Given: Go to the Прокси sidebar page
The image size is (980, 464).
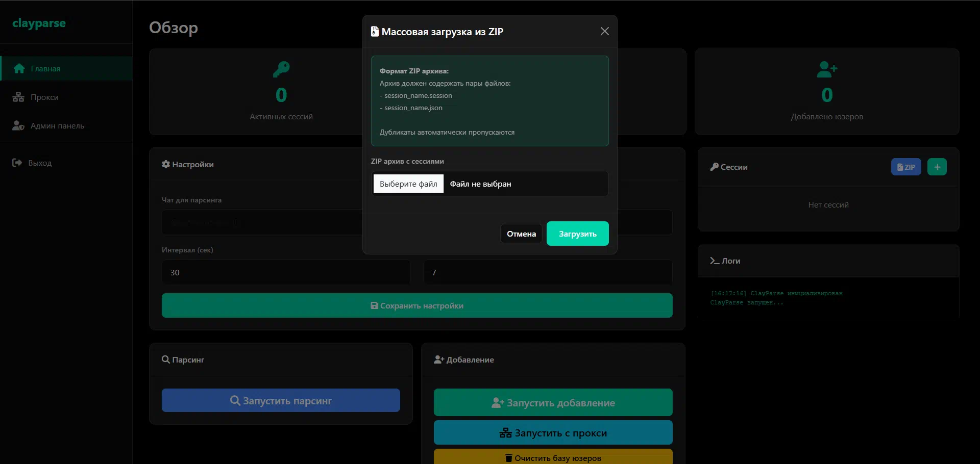Looking at the screenshot, I should click(44, 97).
